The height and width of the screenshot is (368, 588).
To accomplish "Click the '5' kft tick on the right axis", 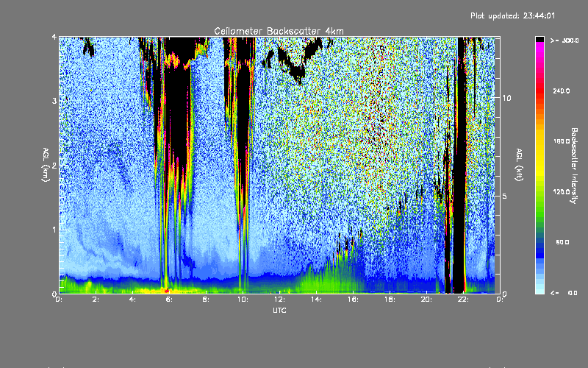I will tap(505, 196).
